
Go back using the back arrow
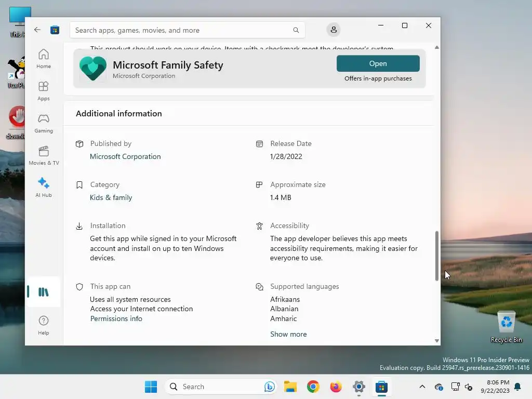37,30
